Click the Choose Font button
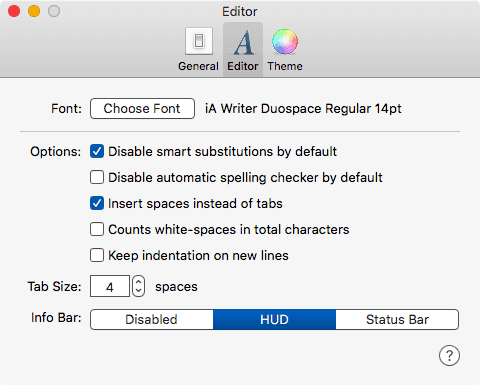 [x=142, y=109]
